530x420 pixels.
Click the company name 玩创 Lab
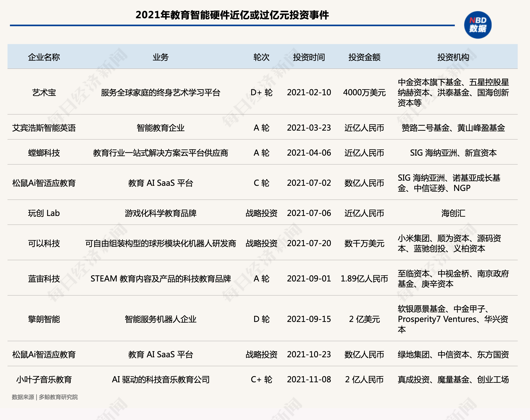(44, 213)
